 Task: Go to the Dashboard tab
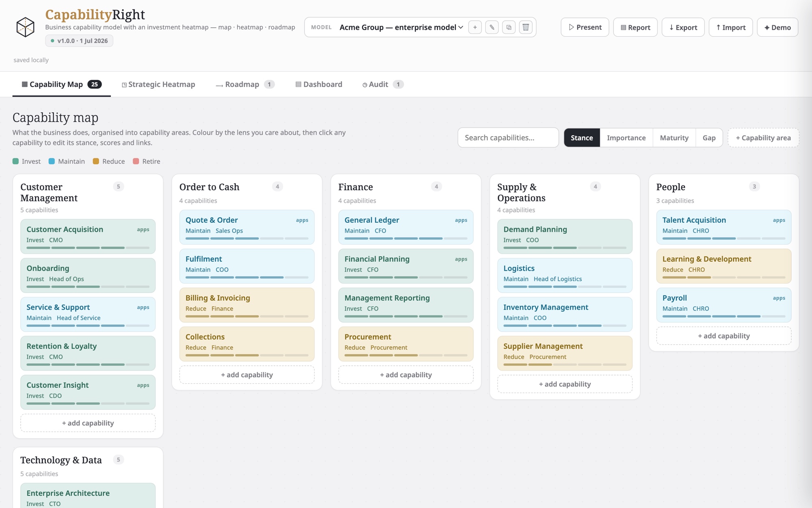[x=319, y=84]
